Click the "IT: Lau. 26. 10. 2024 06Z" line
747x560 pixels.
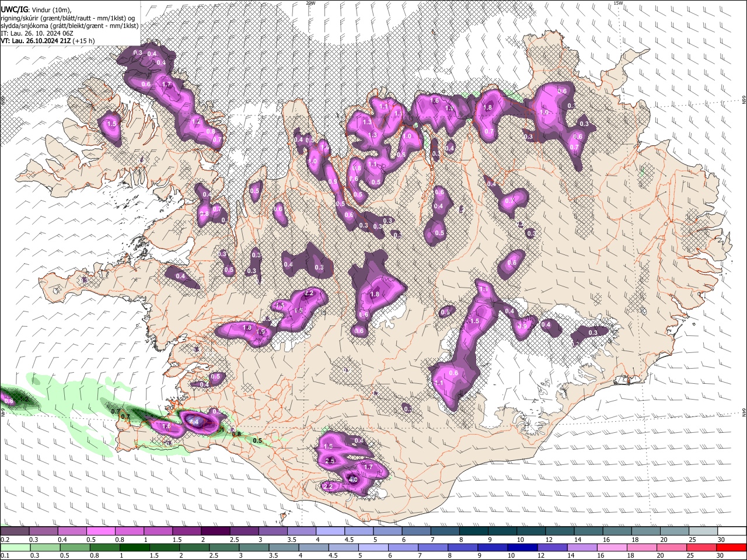click(37, 34)
